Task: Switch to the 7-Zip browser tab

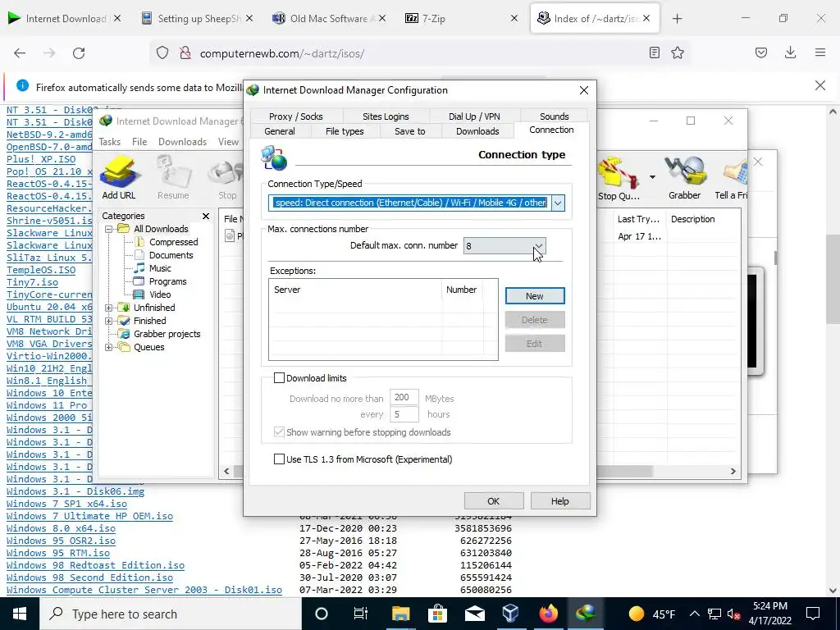Action: click(461, 19)
